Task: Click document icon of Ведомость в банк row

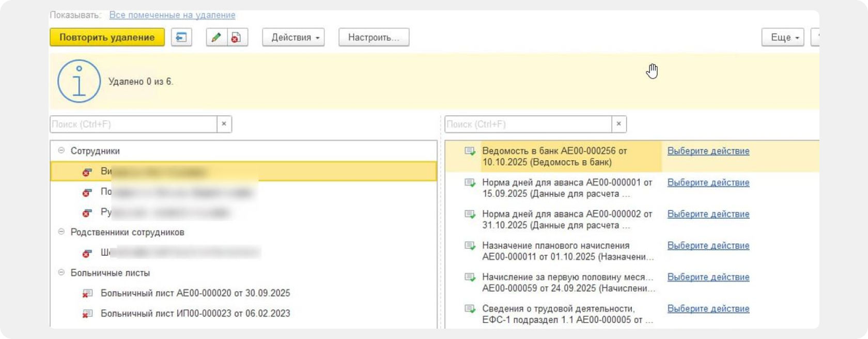Action: coord(470,151)
